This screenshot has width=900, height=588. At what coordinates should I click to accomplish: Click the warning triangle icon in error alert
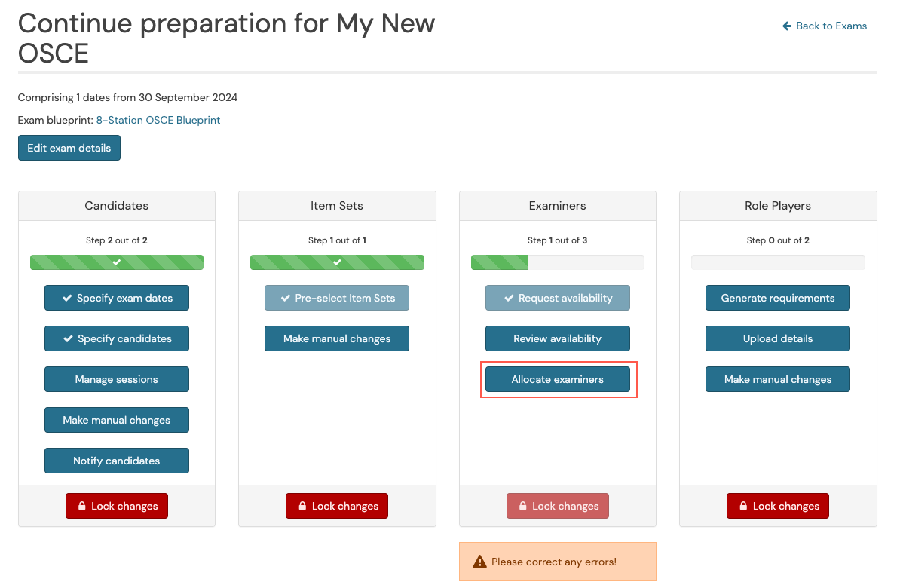pyautogui.click(x=479, y=562)
